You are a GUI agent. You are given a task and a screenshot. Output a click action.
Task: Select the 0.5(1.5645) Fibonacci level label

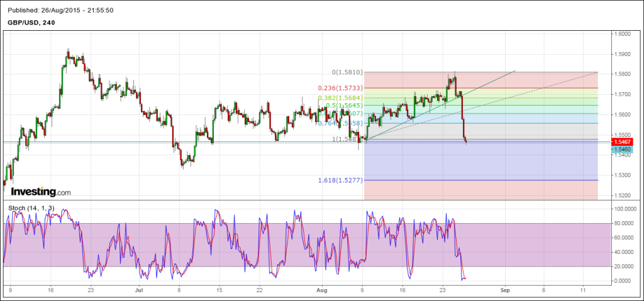click(x=345, y=105)
